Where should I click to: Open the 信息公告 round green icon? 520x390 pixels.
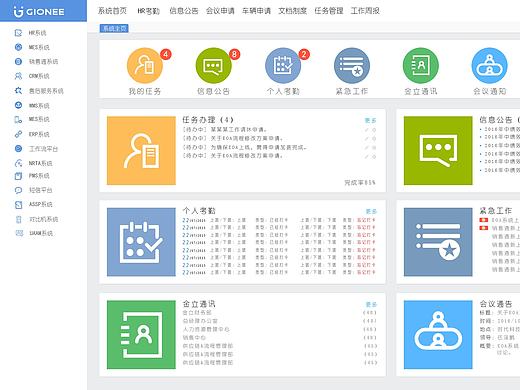[x=213, y=65]
